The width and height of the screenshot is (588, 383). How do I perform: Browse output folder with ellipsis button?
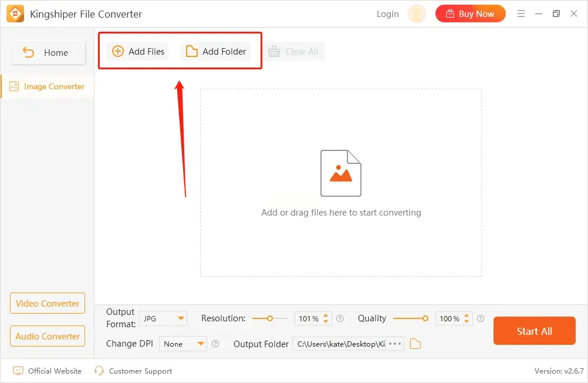click(x=395, y=344)
